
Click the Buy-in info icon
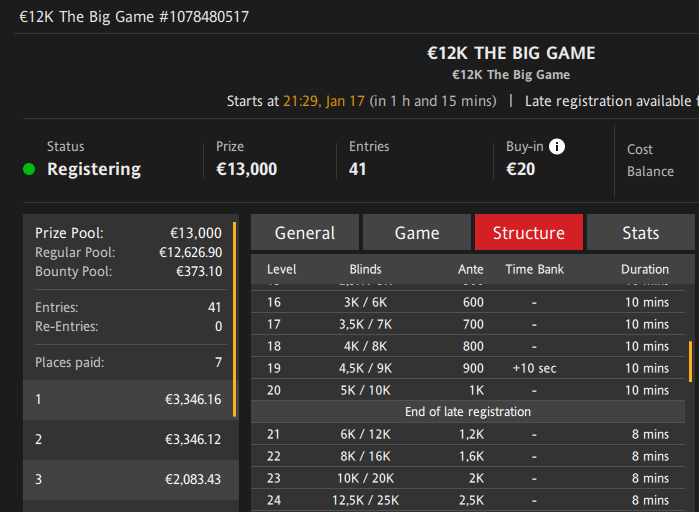557,147
